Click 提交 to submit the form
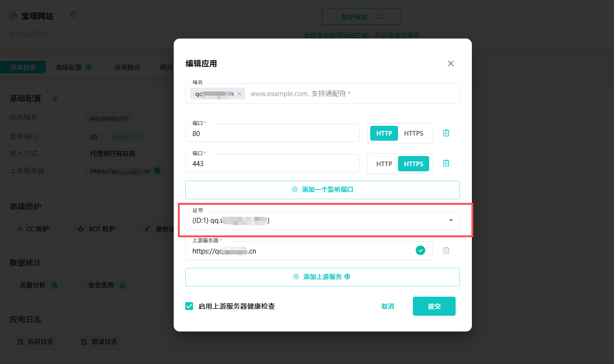 coord(434,306)
